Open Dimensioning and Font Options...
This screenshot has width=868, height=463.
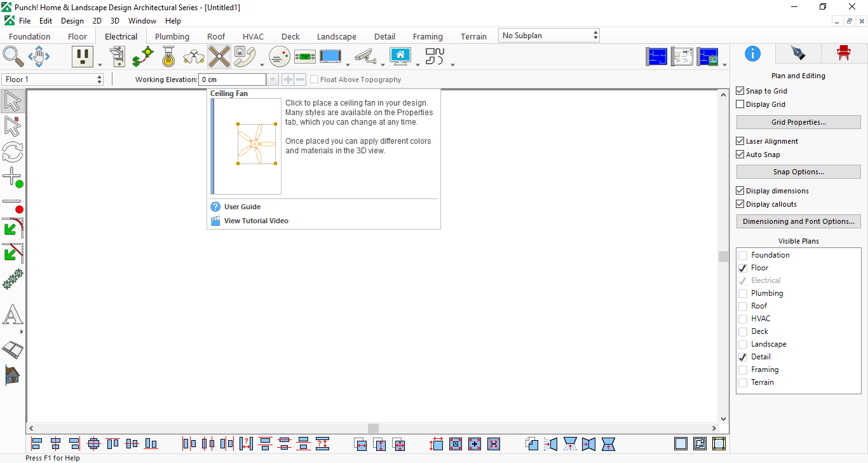(799, 221)
